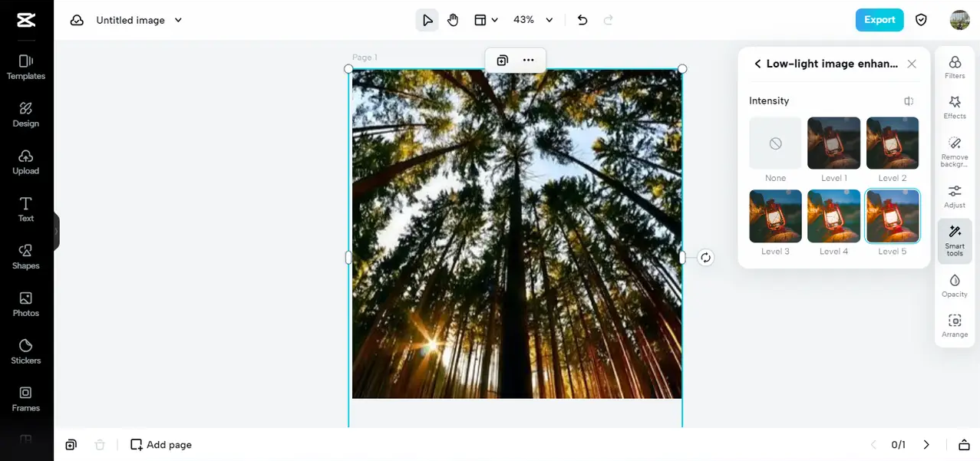This screenshot has height=461, width=980.
Task: Click the Page 1 label
Action: pyautogui.click(x=365, y=58)
